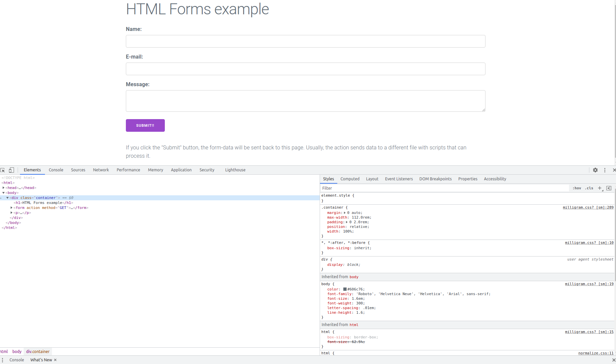Activate the inspect element picker icon
This screenshot has width=616, height=364.
(3, 170)
